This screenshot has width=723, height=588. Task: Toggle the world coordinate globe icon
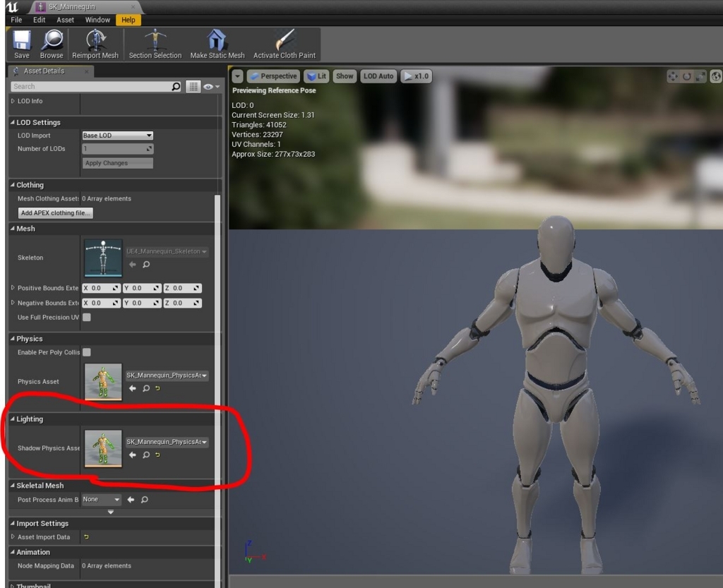point(716,76)
